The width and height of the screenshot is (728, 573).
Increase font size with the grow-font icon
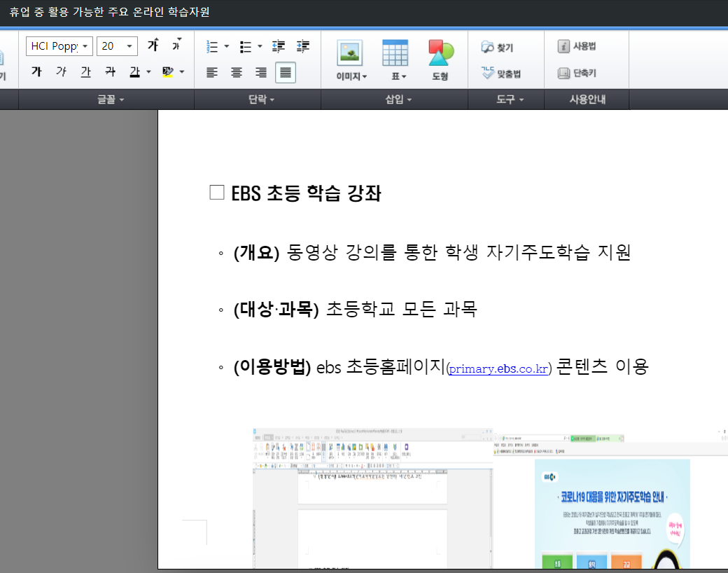153,45
